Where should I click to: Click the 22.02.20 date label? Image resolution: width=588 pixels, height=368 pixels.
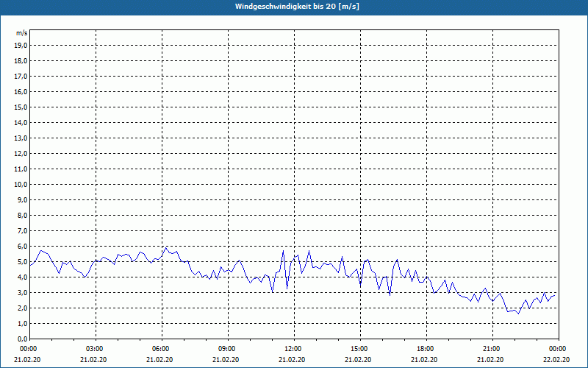(x=556, y=359)
